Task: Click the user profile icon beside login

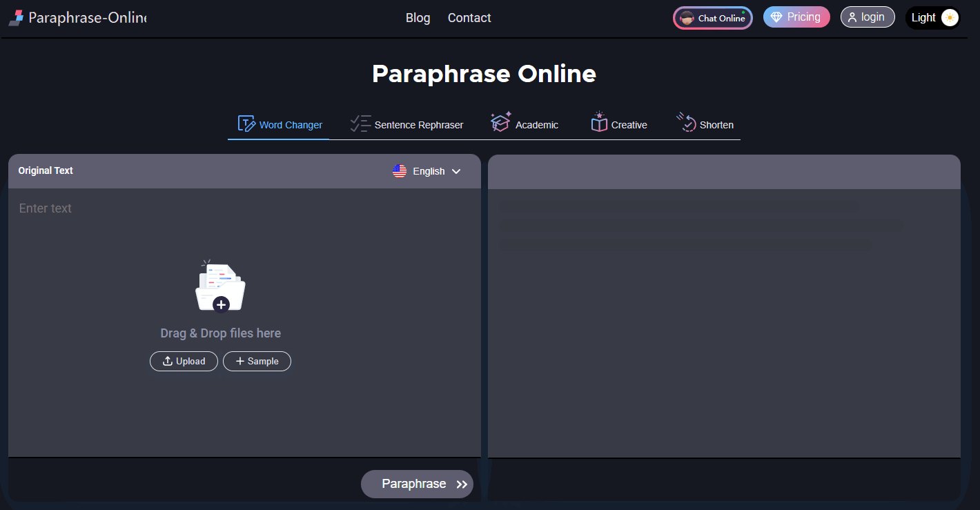Action: coord(852,17)
